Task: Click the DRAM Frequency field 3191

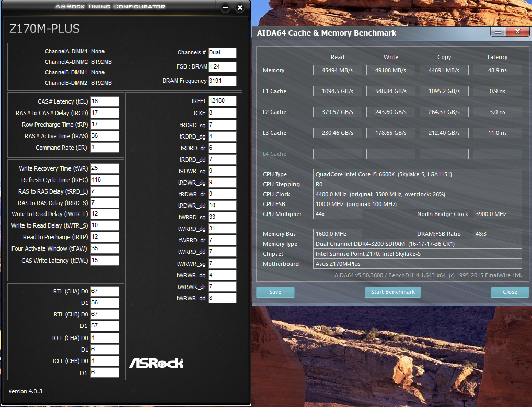Action: pos(222,81)
